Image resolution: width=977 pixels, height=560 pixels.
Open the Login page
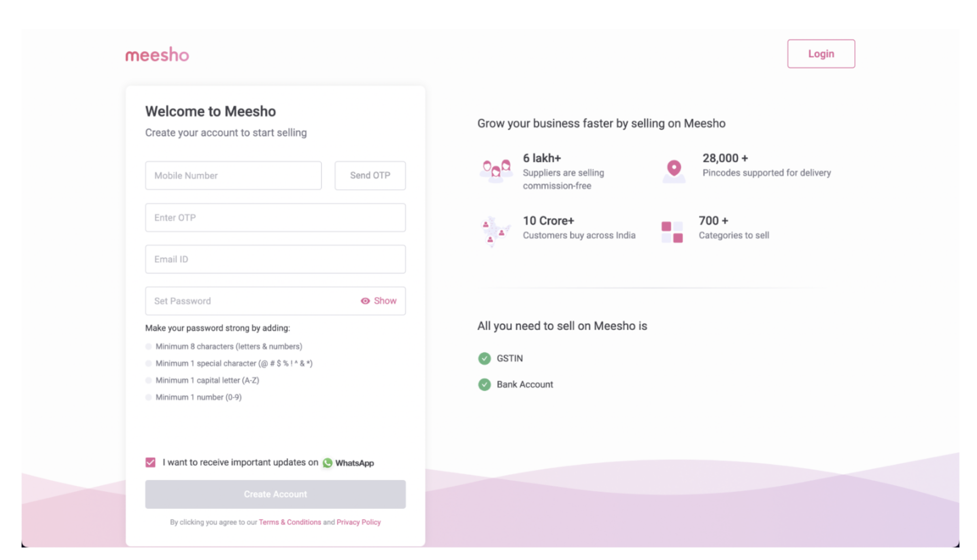point(821,54)
